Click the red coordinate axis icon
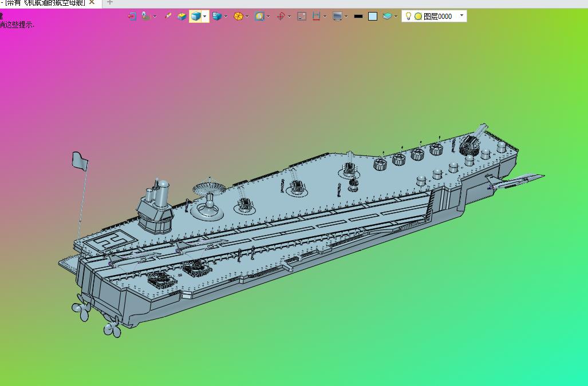This screenshot has width=588, height=386. (281, 17)
